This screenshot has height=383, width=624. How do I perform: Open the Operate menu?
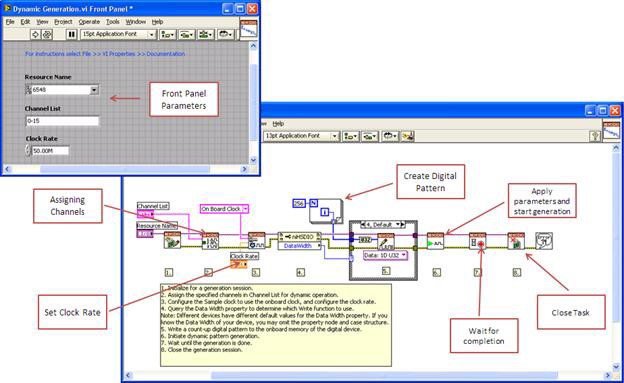89,22
